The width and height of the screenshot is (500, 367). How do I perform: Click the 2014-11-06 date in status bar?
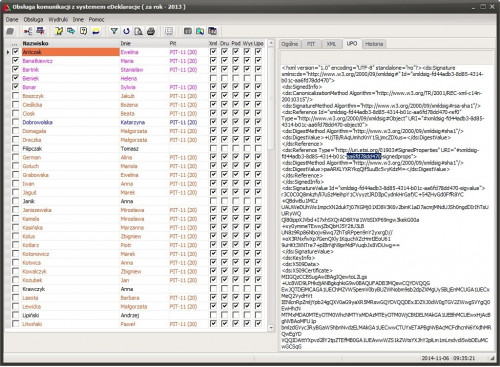pyautogui.click(x=435, y=358)
